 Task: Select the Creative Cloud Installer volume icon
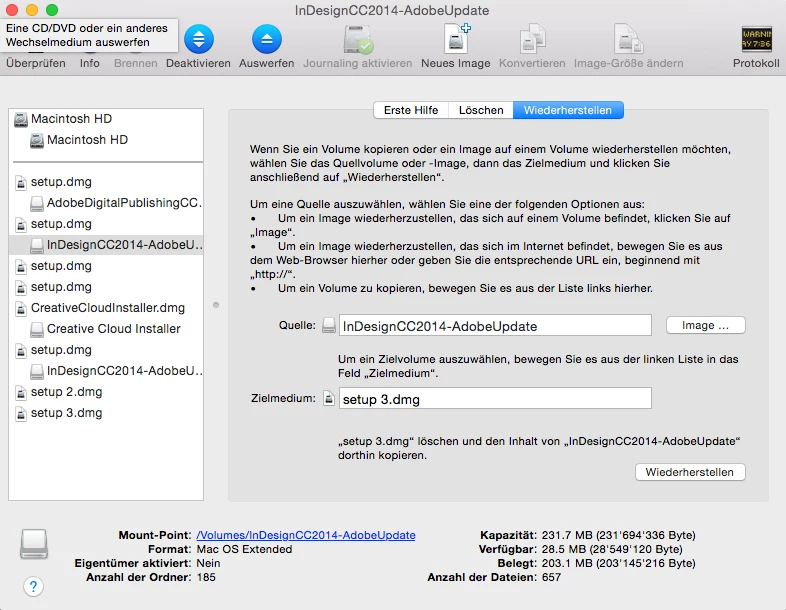pyautogui.click(x=37, y=329)
